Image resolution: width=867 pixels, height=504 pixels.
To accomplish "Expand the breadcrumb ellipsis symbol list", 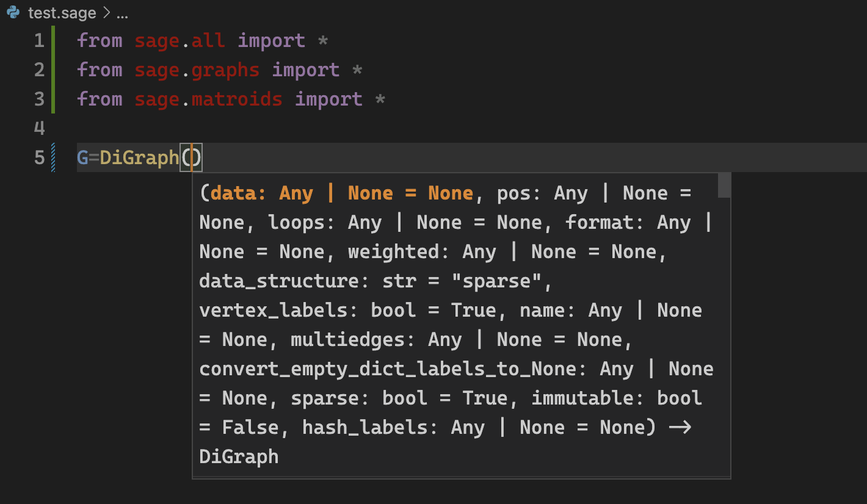I will point(122,13).
